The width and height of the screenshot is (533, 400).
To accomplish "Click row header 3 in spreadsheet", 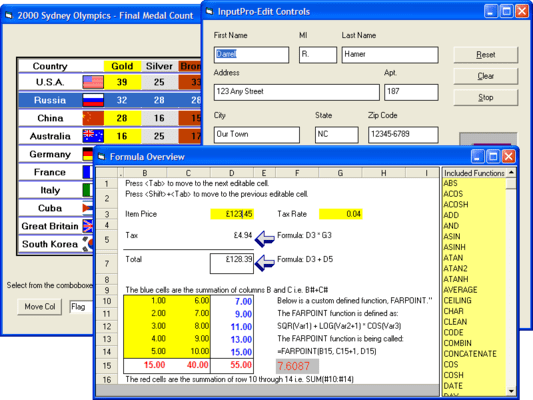I will [107, 214].
